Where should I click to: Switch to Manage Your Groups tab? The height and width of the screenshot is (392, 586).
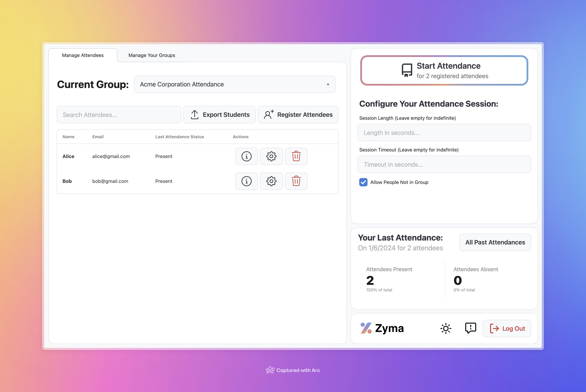(x=152, y=55)
